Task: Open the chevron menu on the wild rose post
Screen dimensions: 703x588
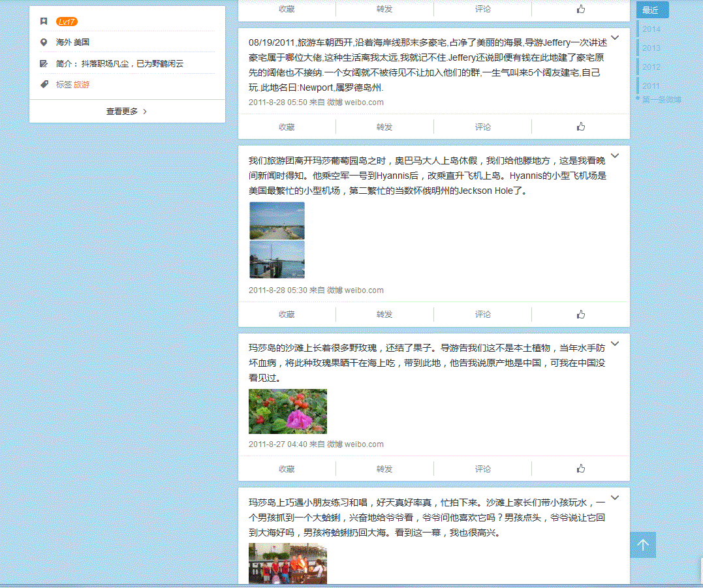Action: [x=615, y=343]
